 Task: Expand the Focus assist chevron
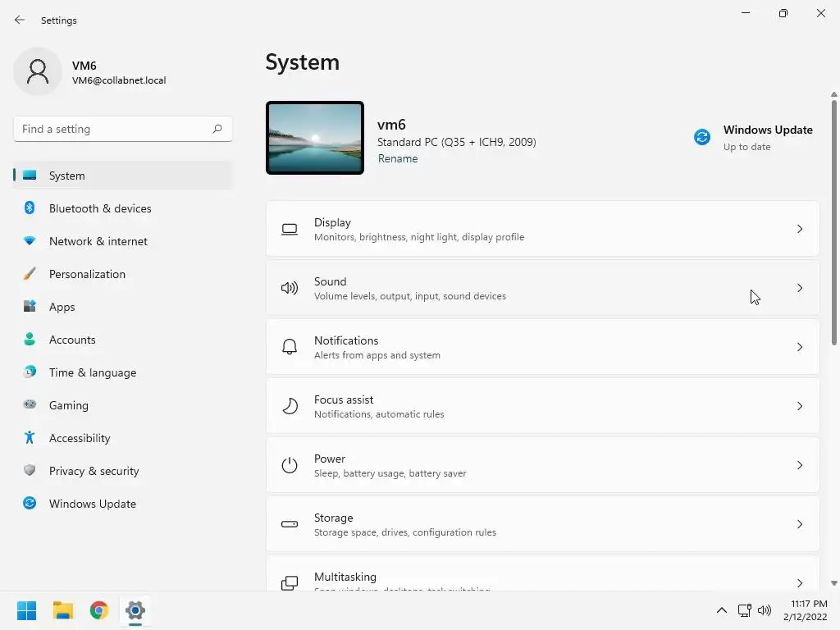click(799, 406)
